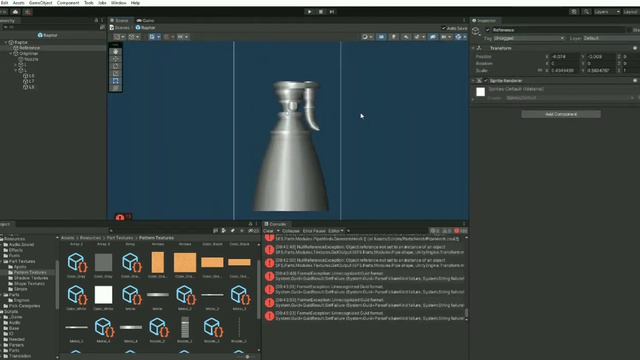Open the Console tab

[276, 224]
